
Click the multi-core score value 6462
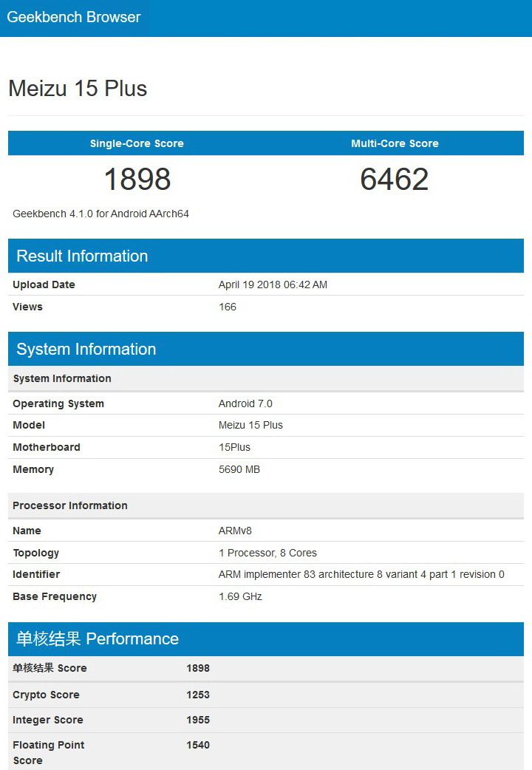395,179
